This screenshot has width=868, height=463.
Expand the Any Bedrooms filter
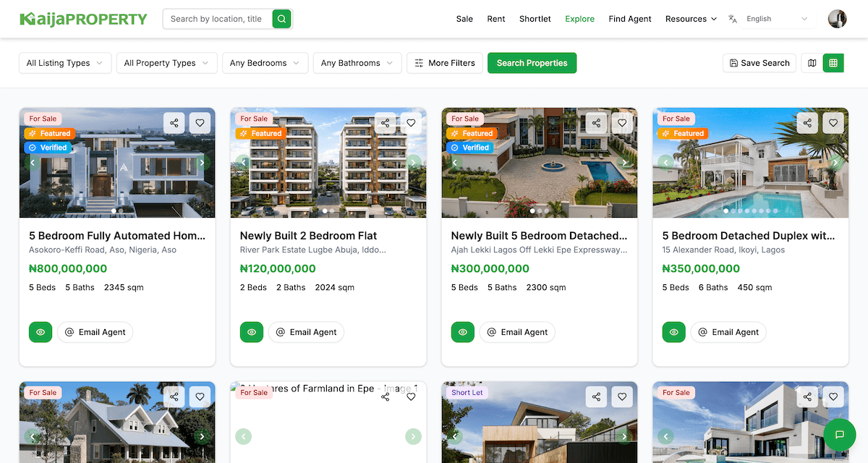(x=265, y=63)
